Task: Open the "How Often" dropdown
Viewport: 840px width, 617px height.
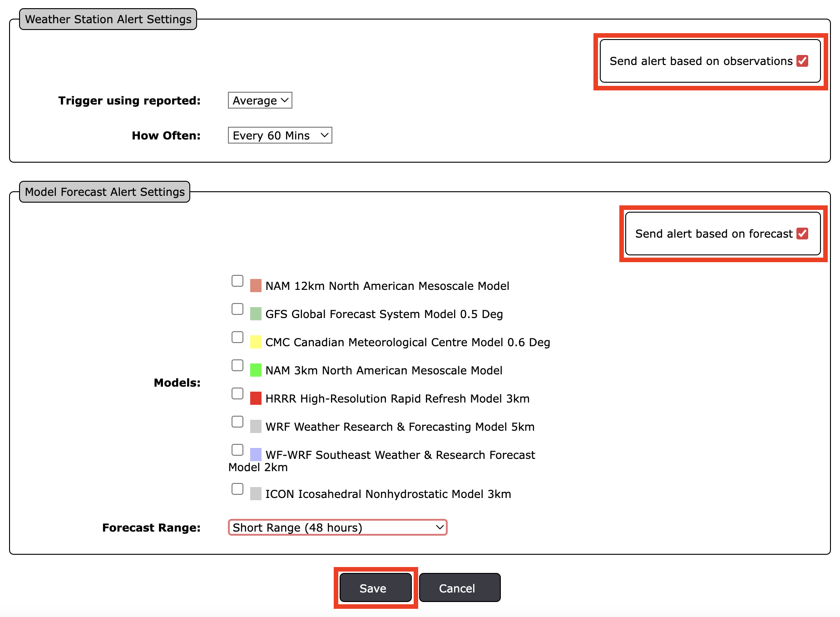Action: [x=279, y=135]
